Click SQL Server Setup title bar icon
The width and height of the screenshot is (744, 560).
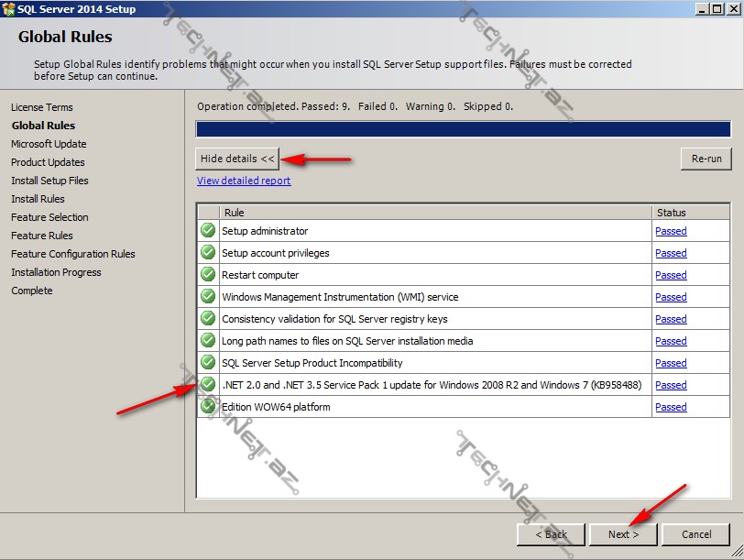[9, 9]
